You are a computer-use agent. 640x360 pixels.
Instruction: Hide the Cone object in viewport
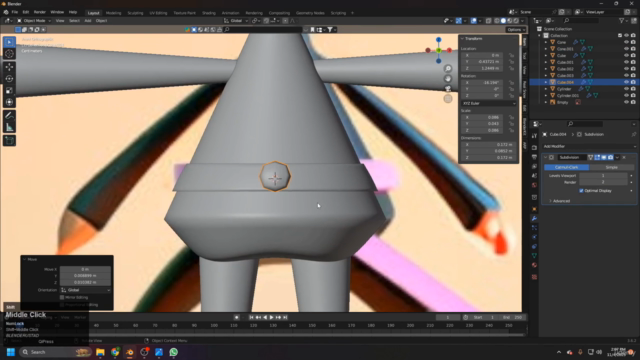click(x=626, y=42)
